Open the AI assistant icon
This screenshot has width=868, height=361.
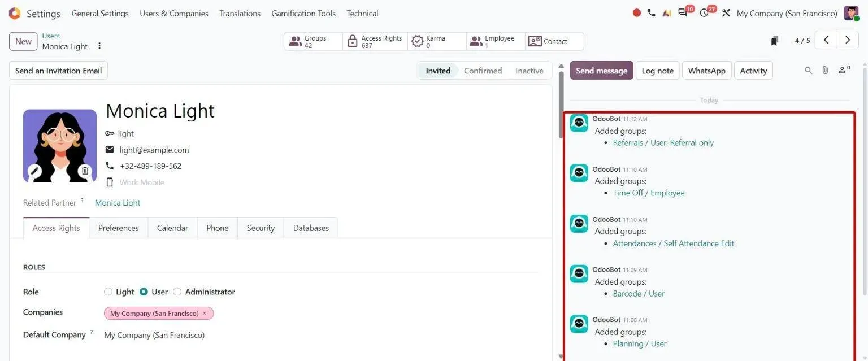667,13
